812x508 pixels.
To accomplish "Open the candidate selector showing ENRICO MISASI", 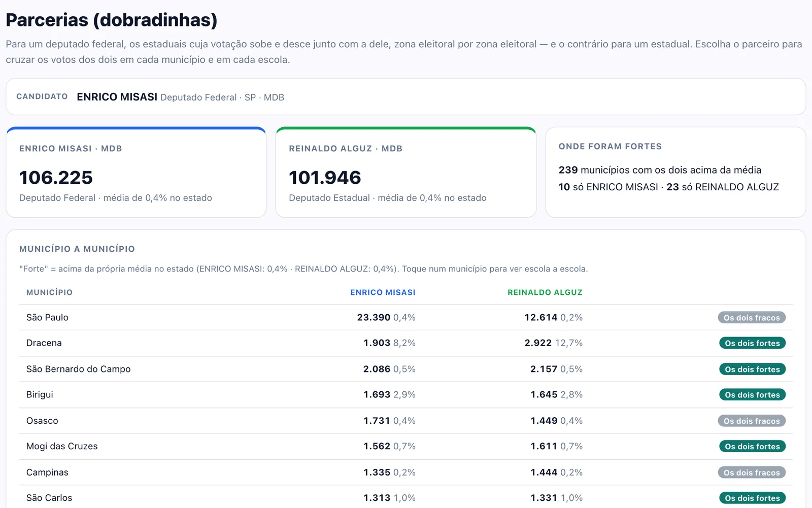I will pyautogui.click(x=405, y=96).
